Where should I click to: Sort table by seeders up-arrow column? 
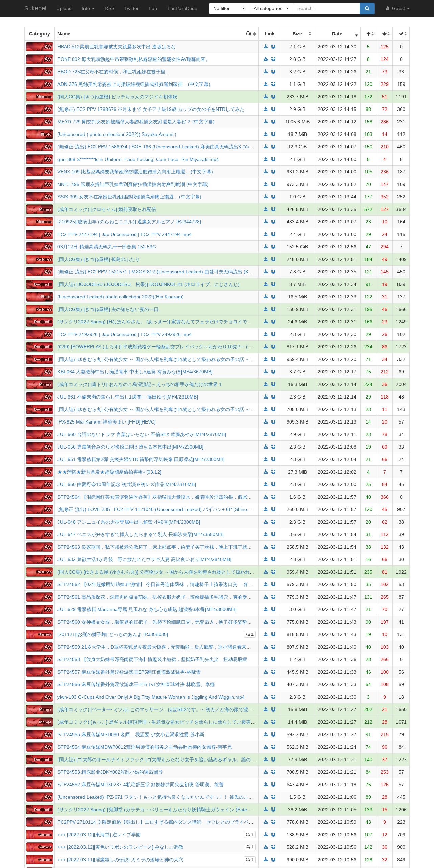pyautogui.click(x=369, y=34)
